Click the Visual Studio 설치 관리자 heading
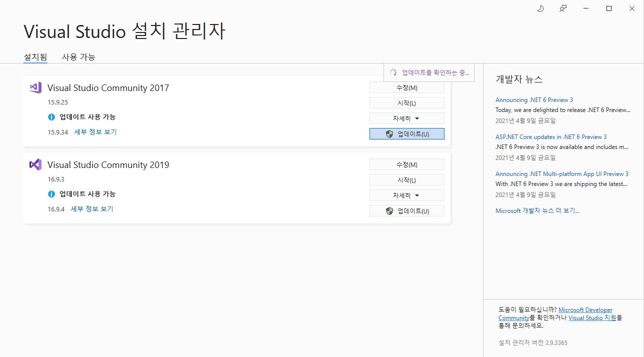Screen dimensions: 644x357 click(124, 31)
